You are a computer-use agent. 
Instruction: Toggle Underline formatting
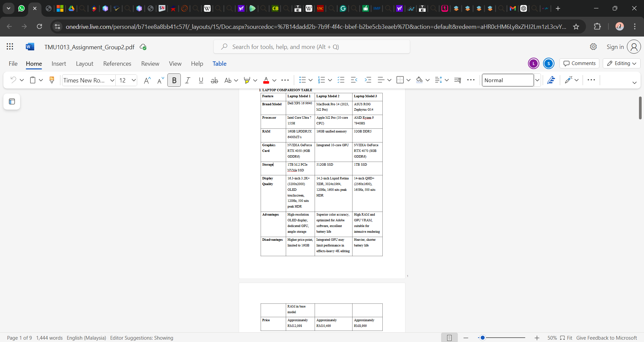tap(201, 80)
